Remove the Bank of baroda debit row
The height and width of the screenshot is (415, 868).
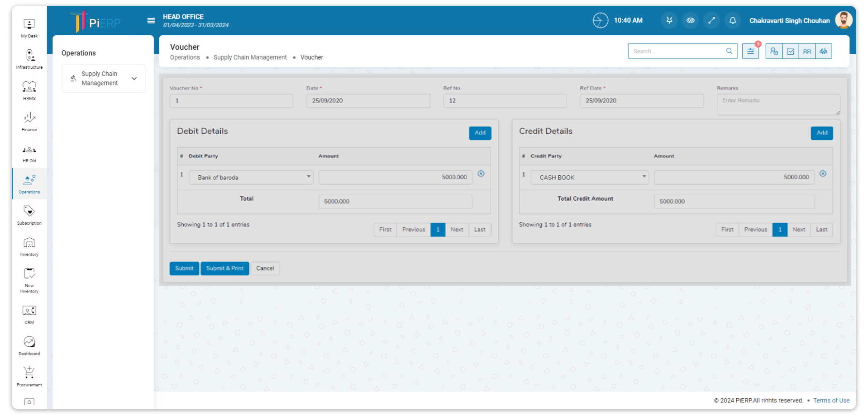[481, 174]
